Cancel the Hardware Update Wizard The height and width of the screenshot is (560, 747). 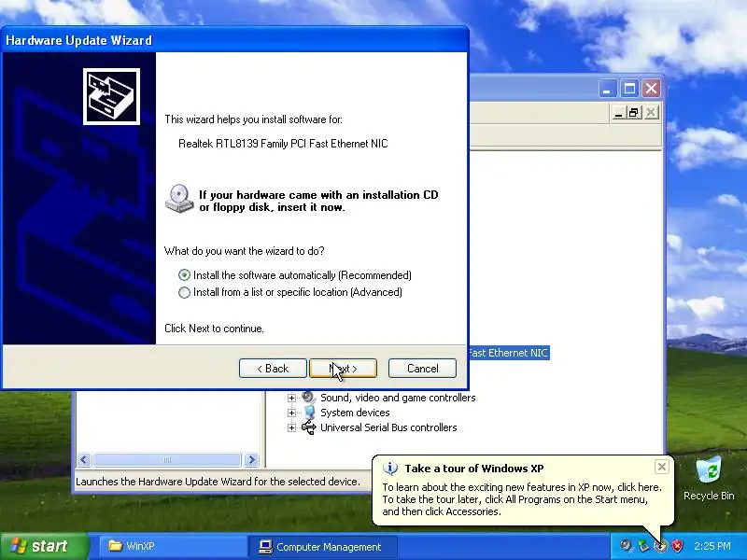(x=422, y=369)
